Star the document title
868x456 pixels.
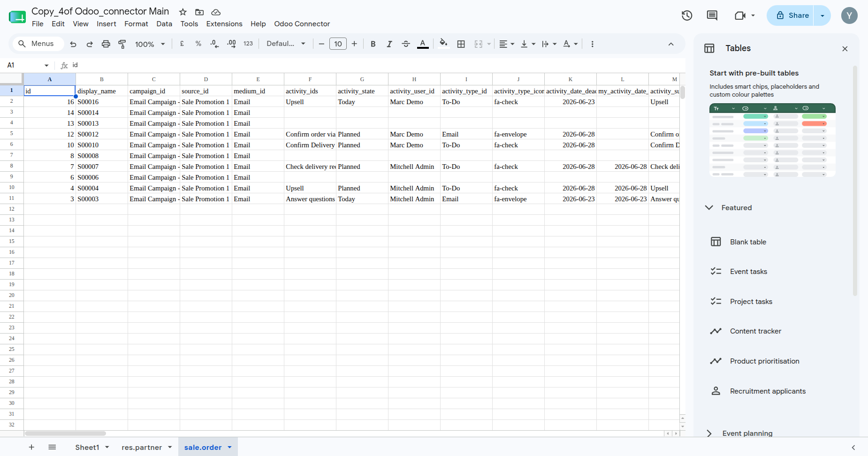(183, 12)
